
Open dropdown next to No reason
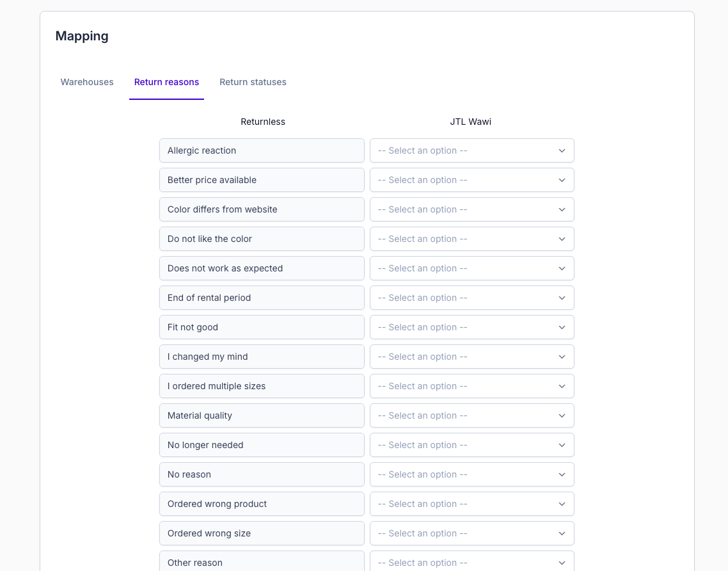[x=471, y=474]
